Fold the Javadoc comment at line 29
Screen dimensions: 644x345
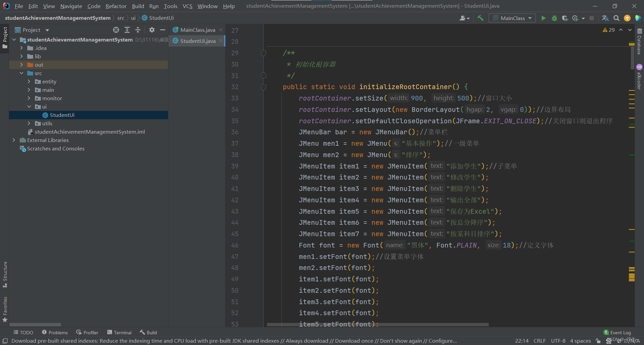pos(264,53)
